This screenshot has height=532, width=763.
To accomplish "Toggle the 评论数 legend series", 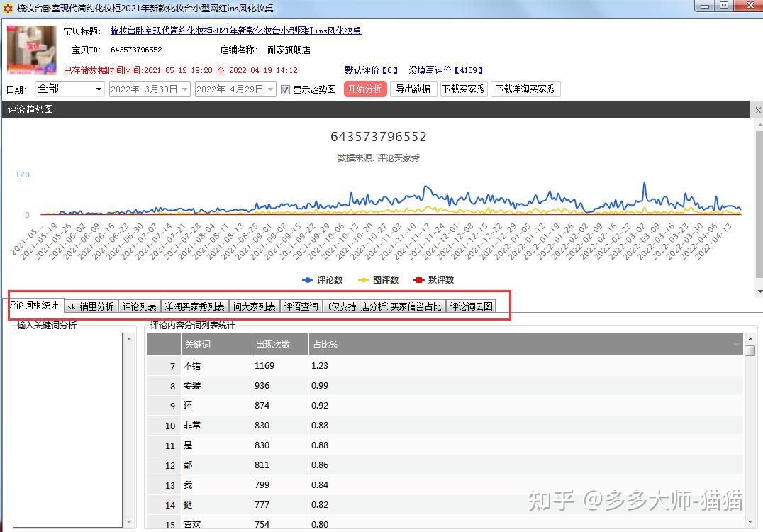I will 322,280.
